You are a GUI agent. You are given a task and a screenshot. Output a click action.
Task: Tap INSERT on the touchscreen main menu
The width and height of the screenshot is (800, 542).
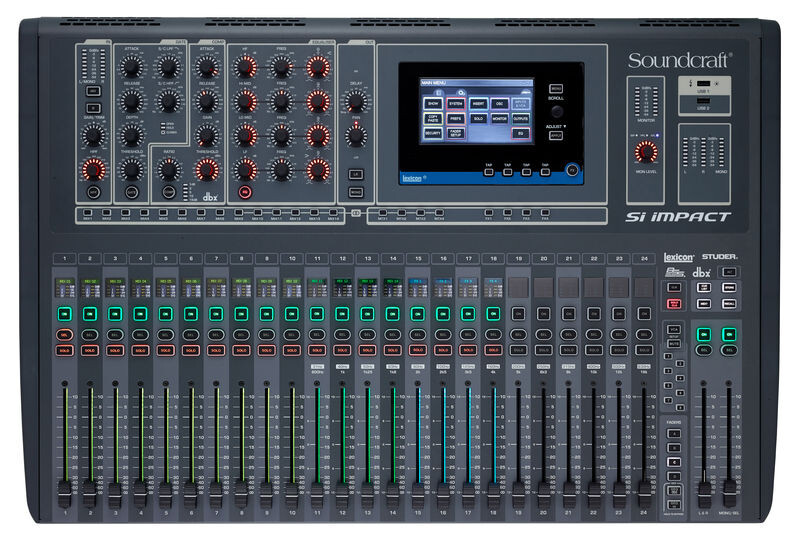tap(478, 104)
